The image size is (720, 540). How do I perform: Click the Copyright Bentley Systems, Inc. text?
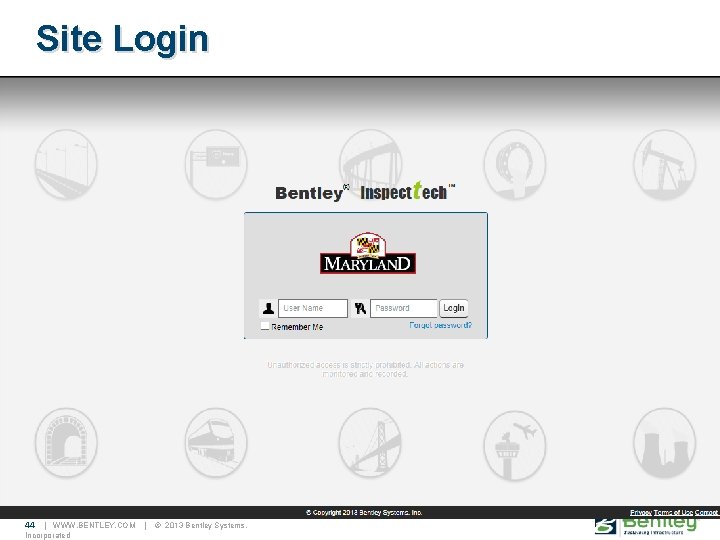coord(364,512)
